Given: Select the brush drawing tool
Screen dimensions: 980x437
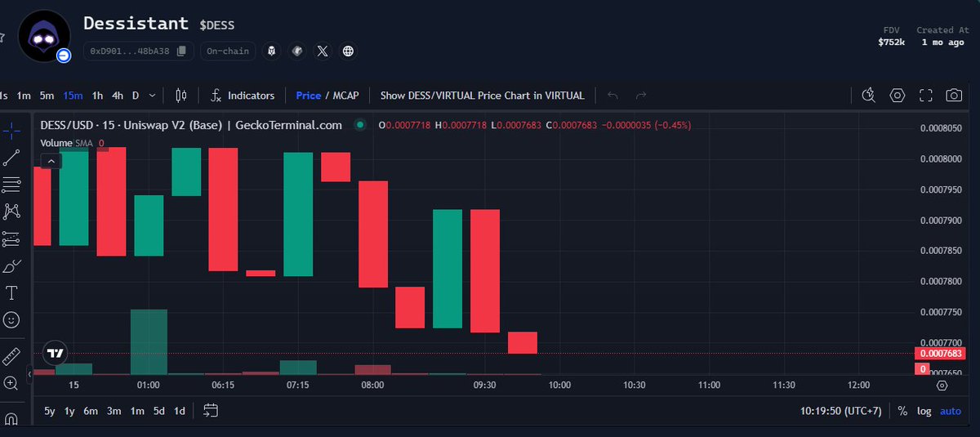Looking at the screenshot, I should click(x=11, y=265).
